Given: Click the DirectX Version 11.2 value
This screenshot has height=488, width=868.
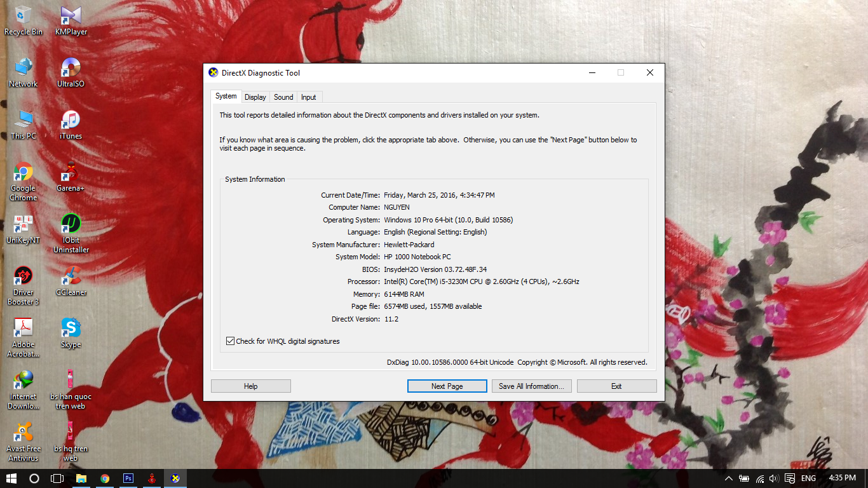Looking at the screenshot, I should coord(391,319).
